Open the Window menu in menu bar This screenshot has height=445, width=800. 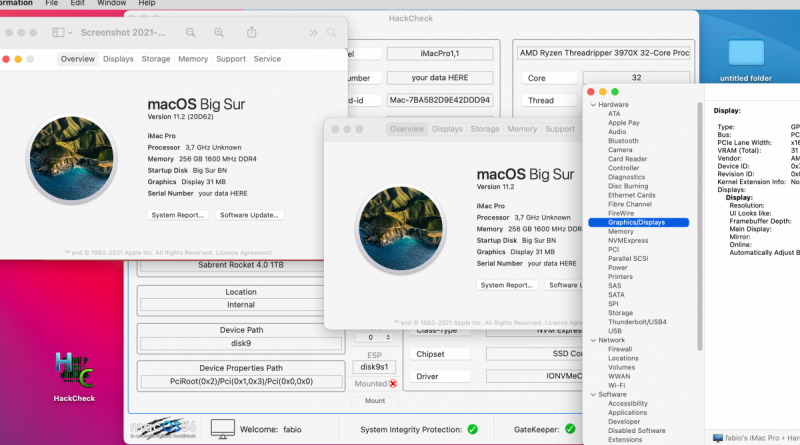(111, 4)
